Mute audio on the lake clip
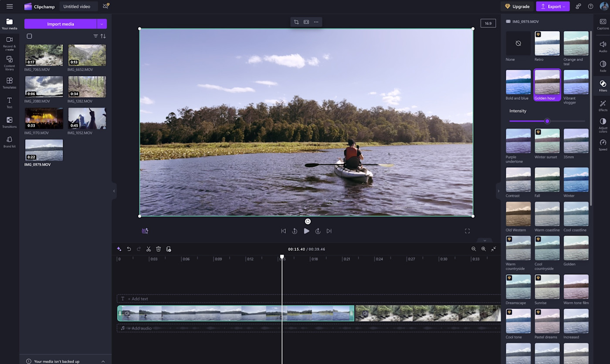The width and height of the screenshot is (610, 364). [127, 313]
